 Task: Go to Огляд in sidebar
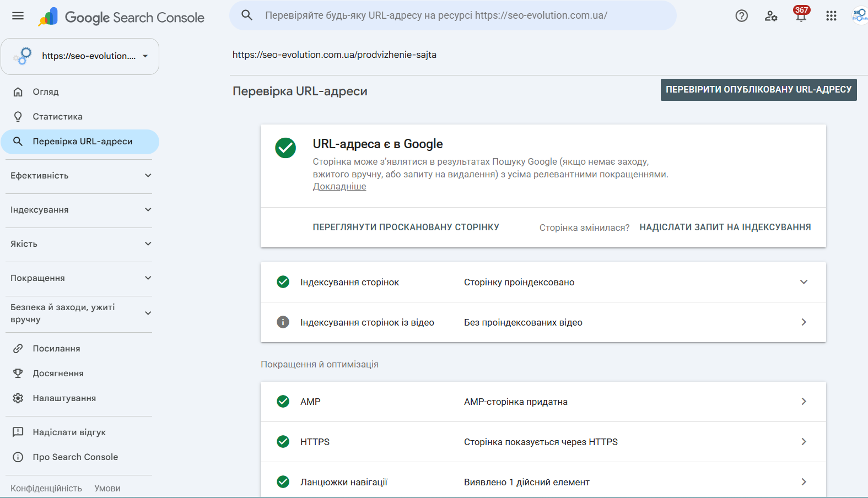click(x=80, y=92)
